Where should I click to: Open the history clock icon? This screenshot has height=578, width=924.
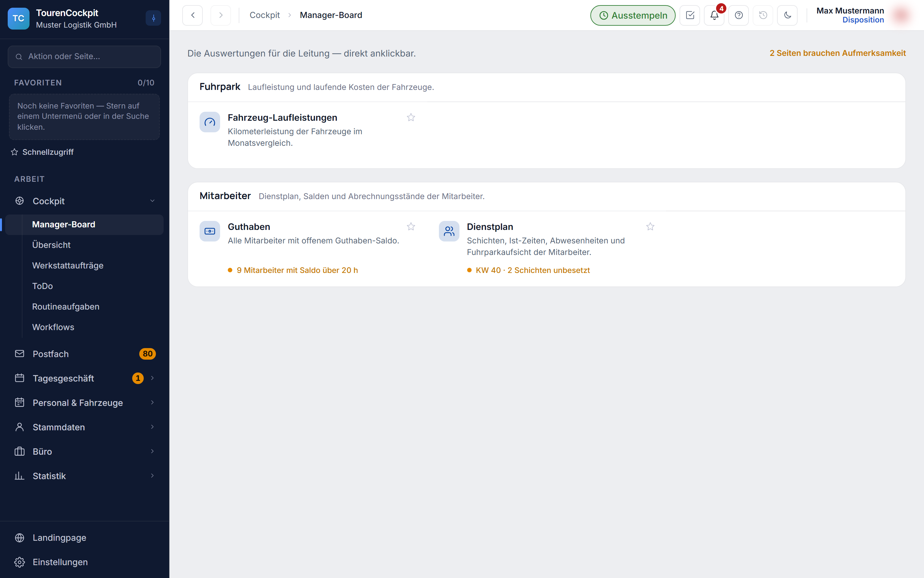[763, 15]
